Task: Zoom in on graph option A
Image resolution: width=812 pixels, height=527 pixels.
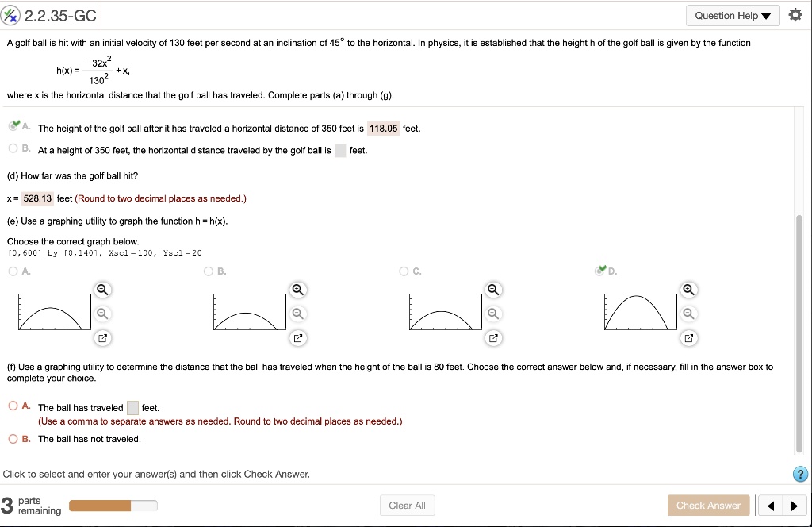Action: [x=102, y=289]
